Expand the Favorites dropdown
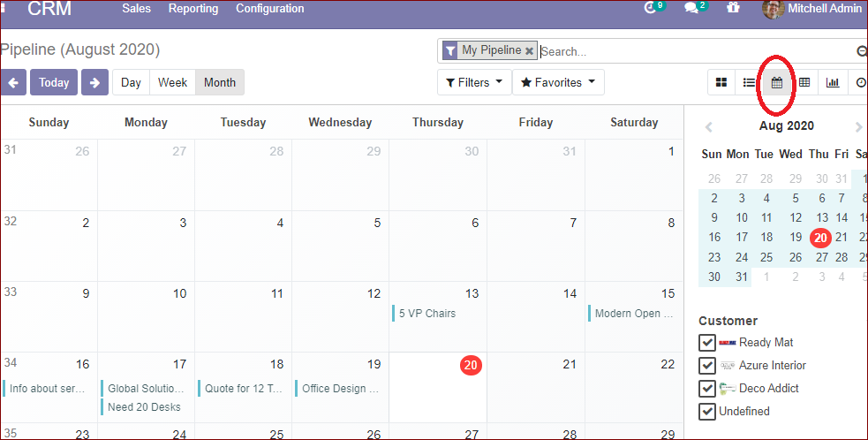868x440 pixels. coord(558,82)
